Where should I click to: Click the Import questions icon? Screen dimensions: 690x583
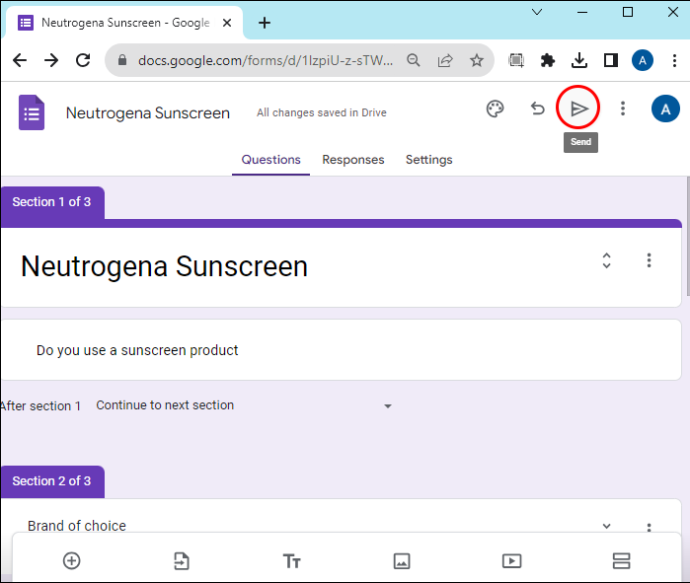click(x=181, y=561)
